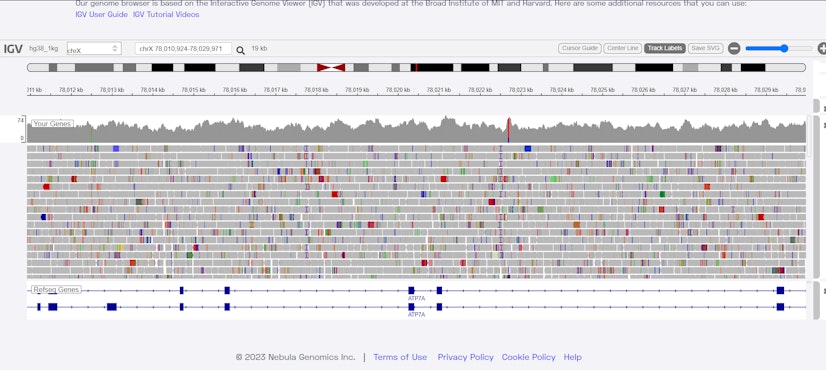Click the red centromere marker on ideogram
This screenshot has width=826, height=370.
click(331, 67)
